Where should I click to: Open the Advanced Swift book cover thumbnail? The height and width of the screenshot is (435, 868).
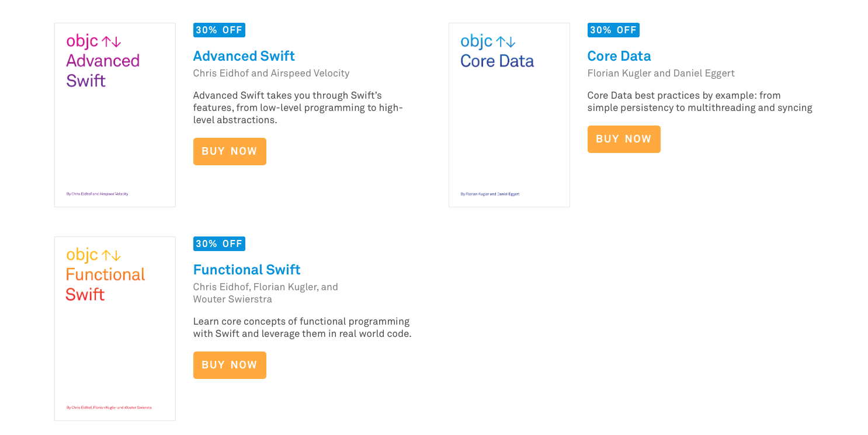click(115, 115)
